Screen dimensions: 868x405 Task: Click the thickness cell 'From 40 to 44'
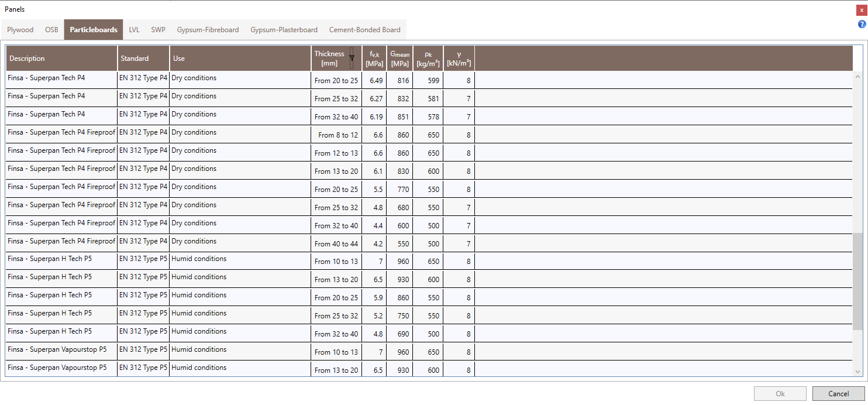click(x=336, y=244)
